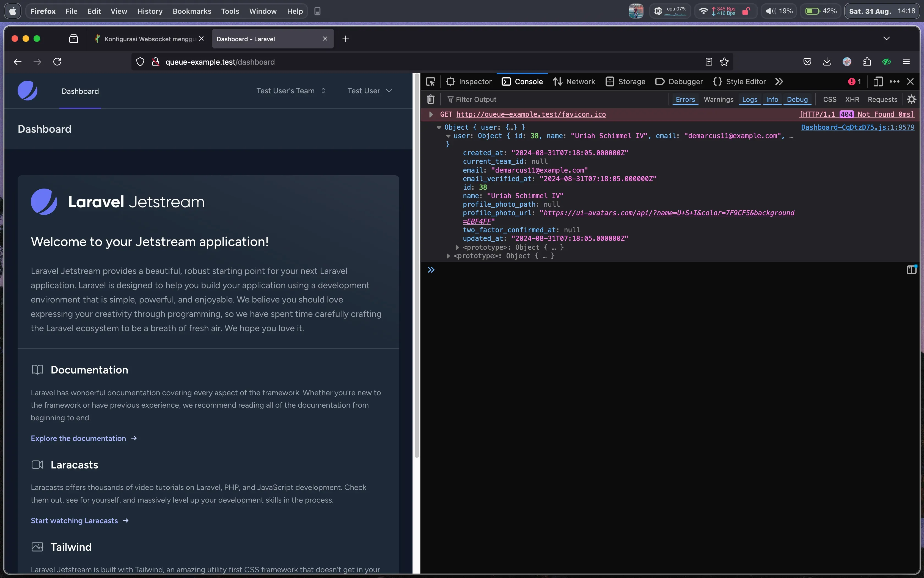Open Bookmarks menu in menu bar

[192, 11]
